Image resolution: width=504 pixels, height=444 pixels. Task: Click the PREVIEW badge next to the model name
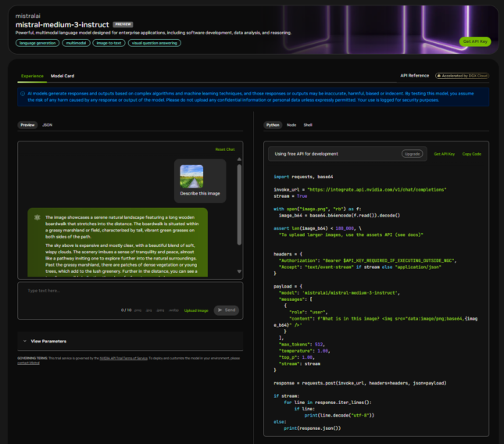(123, 24)
